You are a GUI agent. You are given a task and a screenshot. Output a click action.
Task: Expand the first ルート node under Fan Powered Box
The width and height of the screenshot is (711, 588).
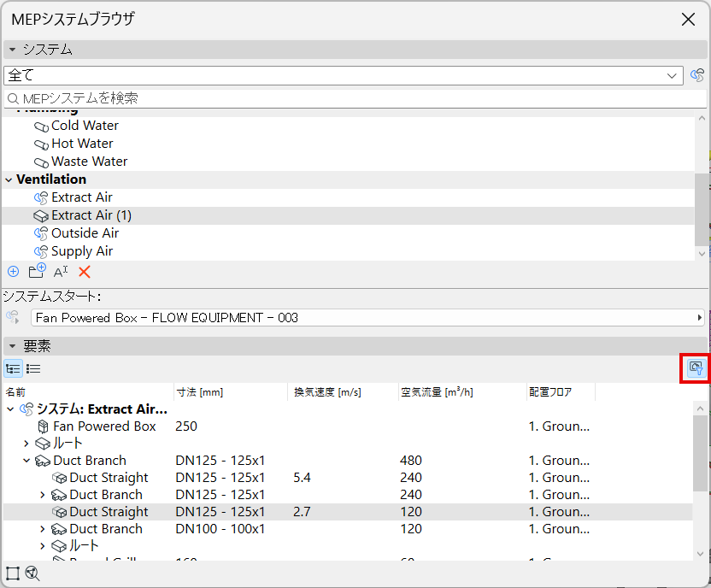click(26, 444)
